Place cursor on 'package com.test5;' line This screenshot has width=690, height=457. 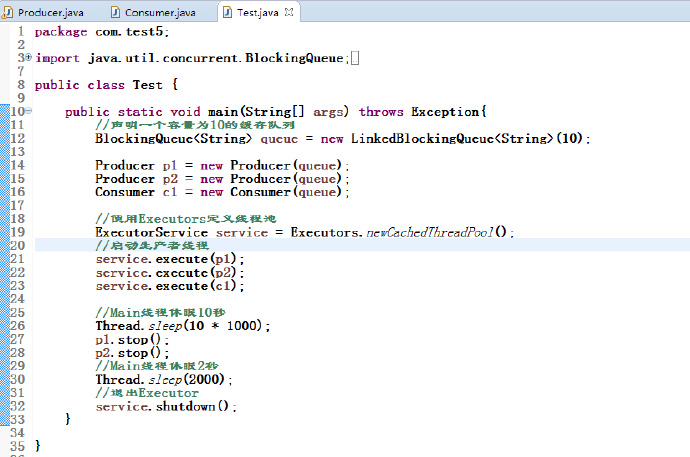pos(102,32)
